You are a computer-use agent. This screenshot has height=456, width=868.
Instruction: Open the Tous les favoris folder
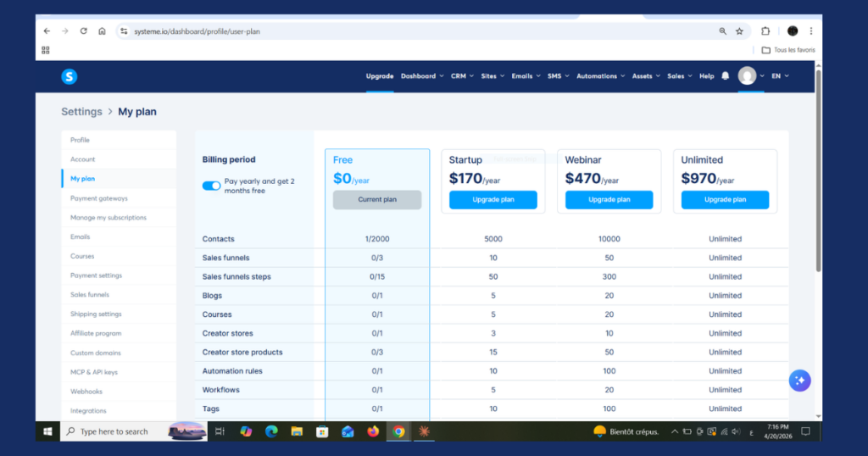(788, 50)
